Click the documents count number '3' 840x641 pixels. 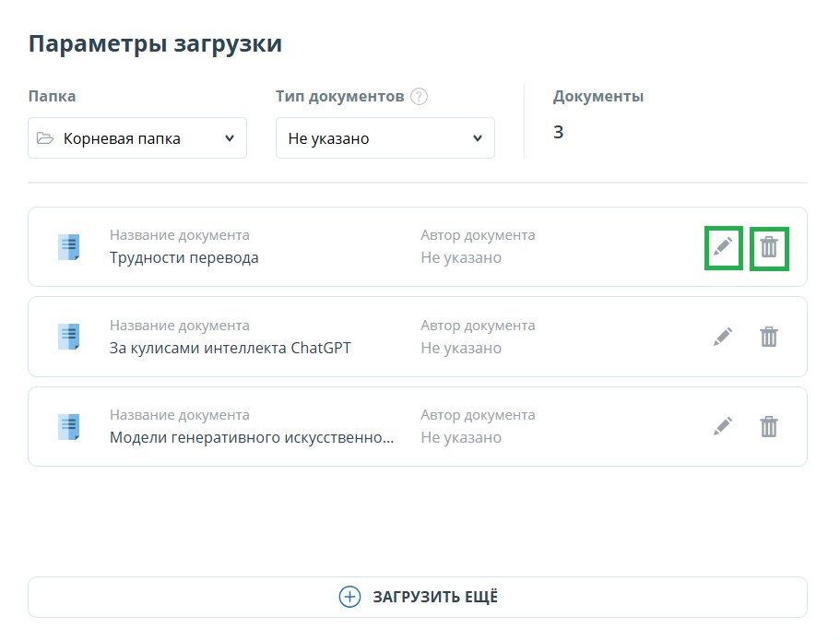click(559, 133)
